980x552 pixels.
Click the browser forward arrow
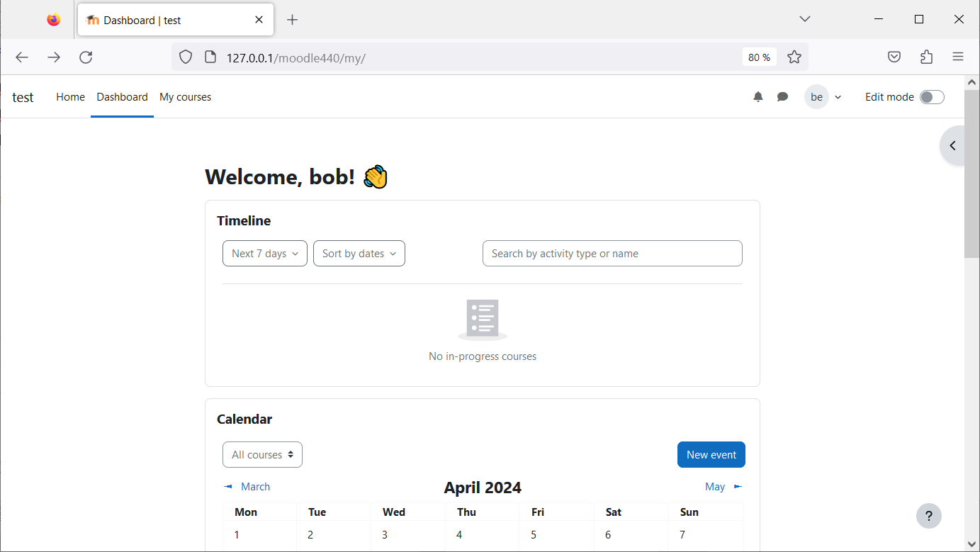pyautogui.click(x=54, y=57)
